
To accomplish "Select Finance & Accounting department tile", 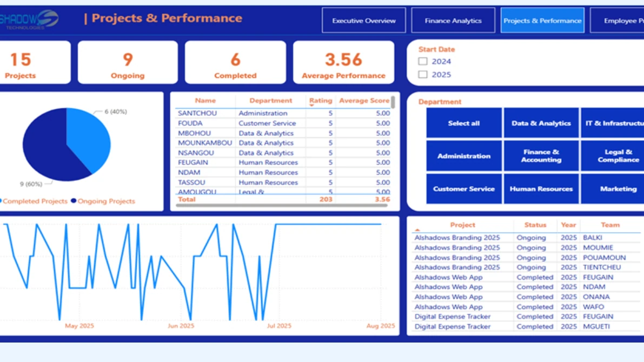I will click(x=541, y=156).
